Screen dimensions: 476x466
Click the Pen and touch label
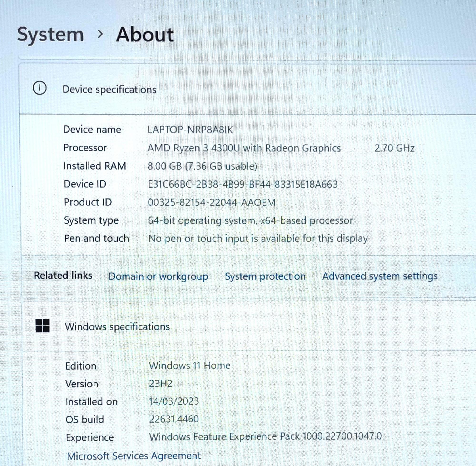pyautogui.click(x=97, y=238)
